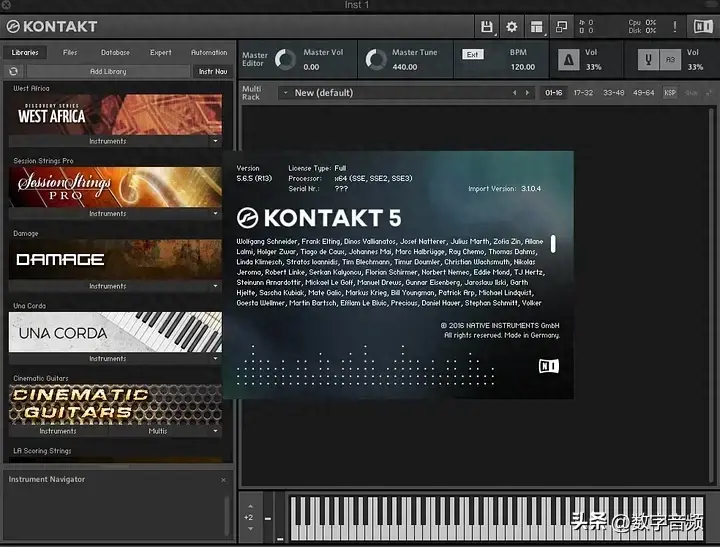Adjust the Master Vol knob

click(x=286, y=60)
